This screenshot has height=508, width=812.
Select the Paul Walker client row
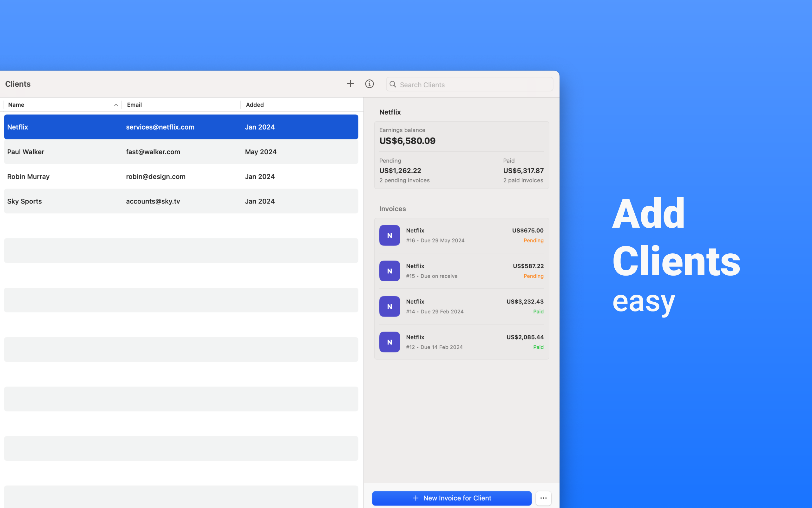point(181,152)
